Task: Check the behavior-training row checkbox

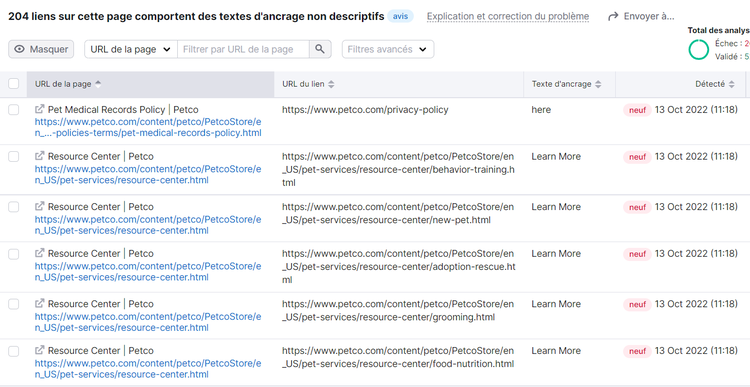Action: 14,156
